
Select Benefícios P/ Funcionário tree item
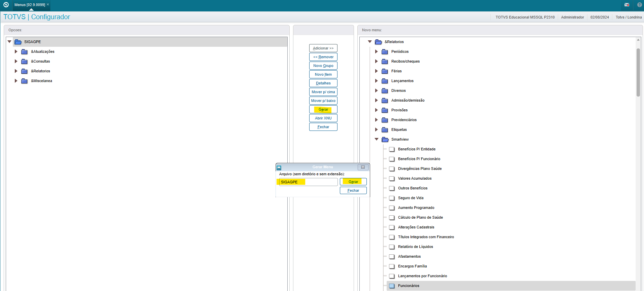tap(419, 159)
